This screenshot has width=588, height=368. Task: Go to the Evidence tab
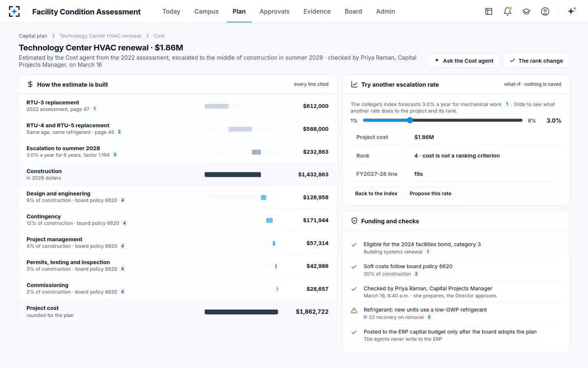317,11
